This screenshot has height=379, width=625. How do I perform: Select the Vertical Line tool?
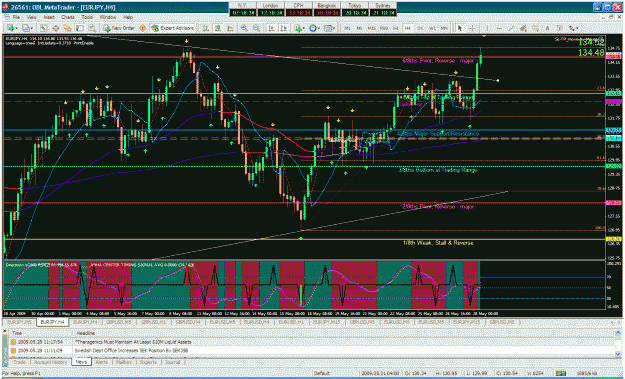pos(487,28)
